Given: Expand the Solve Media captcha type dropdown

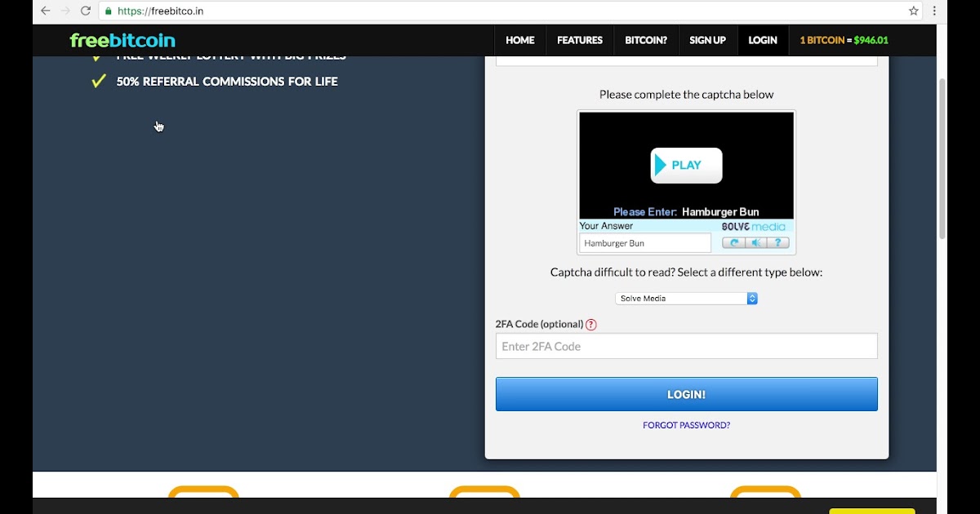Looking at the screenshot, I should click(686, 299).
